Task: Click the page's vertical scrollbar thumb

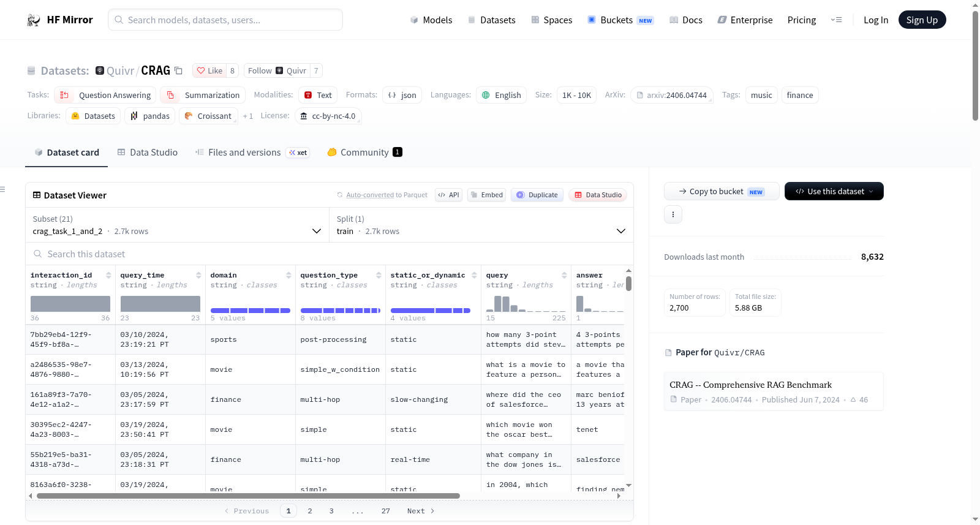Action: click(975, 66)
